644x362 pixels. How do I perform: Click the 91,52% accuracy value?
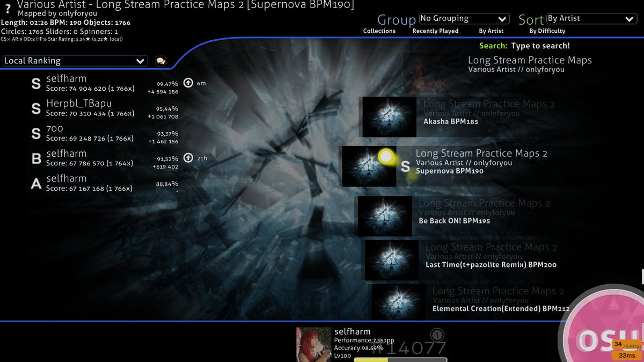click(167, 159)
